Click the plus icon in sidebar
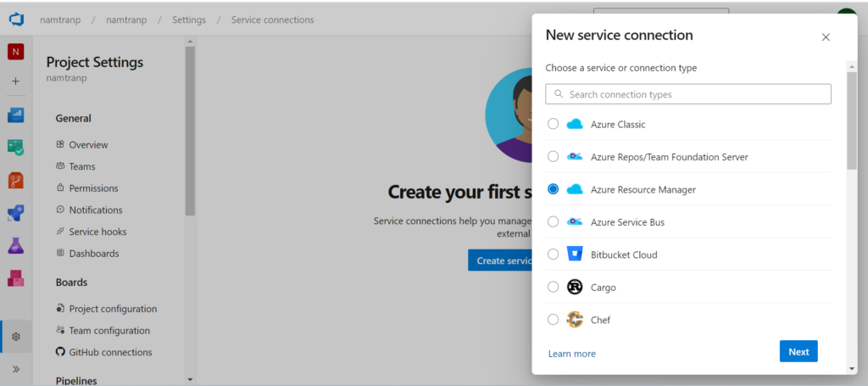Screen dimensions: 868x386 [15, 81]
